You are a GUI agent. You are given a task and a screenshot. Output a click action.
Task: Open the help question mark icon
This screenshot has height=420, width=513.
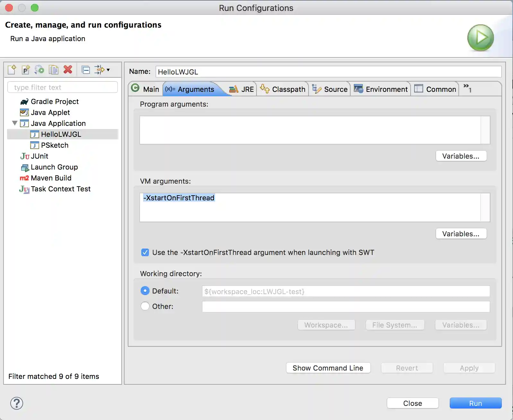point(17,403)
